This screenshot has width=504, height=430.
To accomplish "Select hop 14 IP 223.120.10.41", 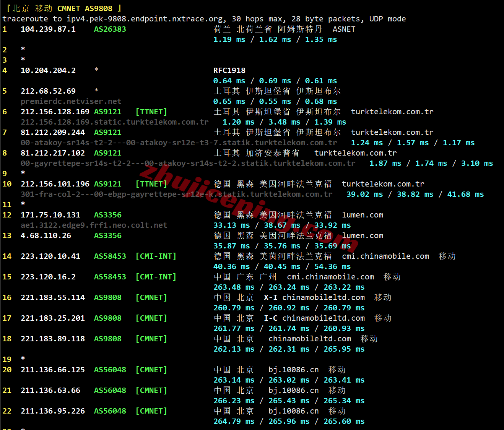I will click(x=50, y=256).
